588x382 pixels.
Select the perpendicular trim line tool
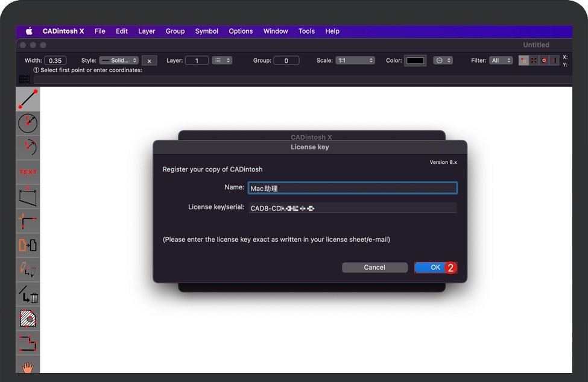click(x=28, y=221)
